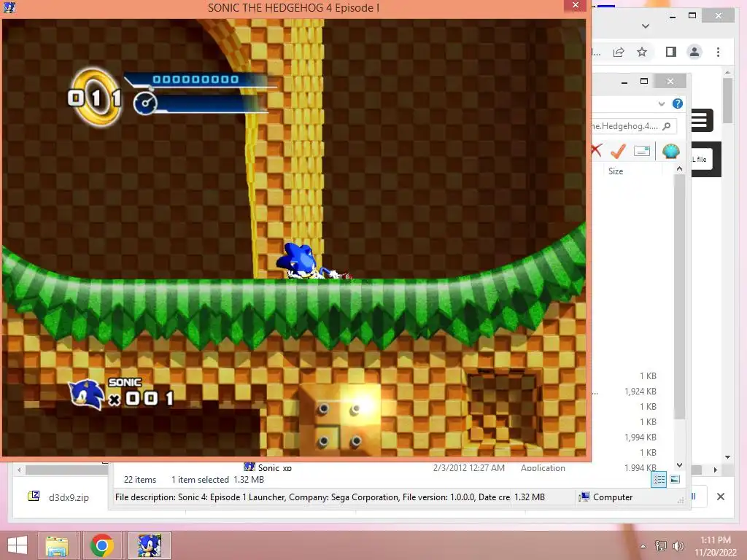Click the red X delete ribbon icon

[x=595, y=150]
